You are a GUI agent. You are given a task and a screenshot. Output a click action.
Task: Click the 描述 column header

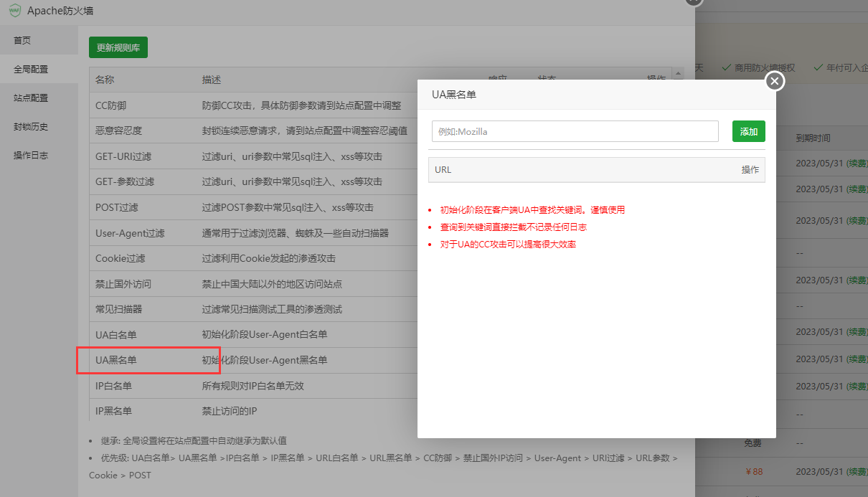point(212,80)
